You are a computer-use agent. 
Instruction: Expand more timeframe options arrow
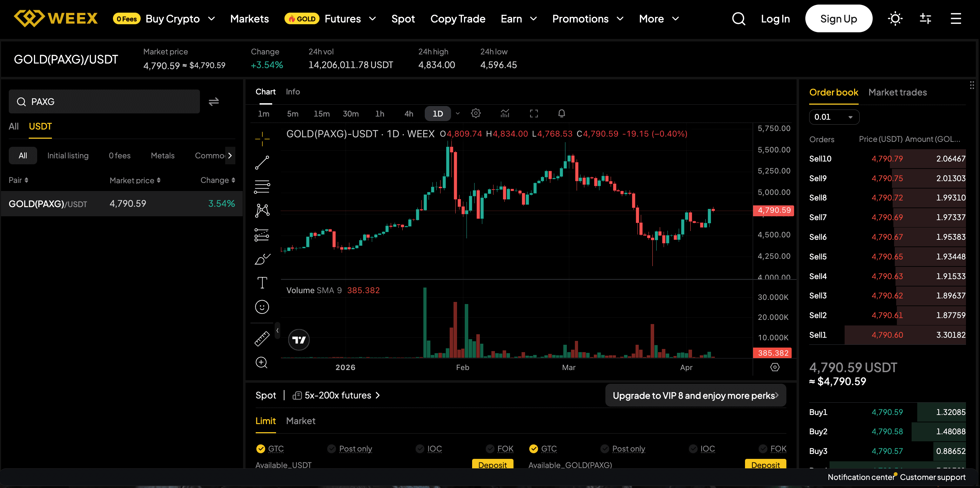[x=458, y=113]
